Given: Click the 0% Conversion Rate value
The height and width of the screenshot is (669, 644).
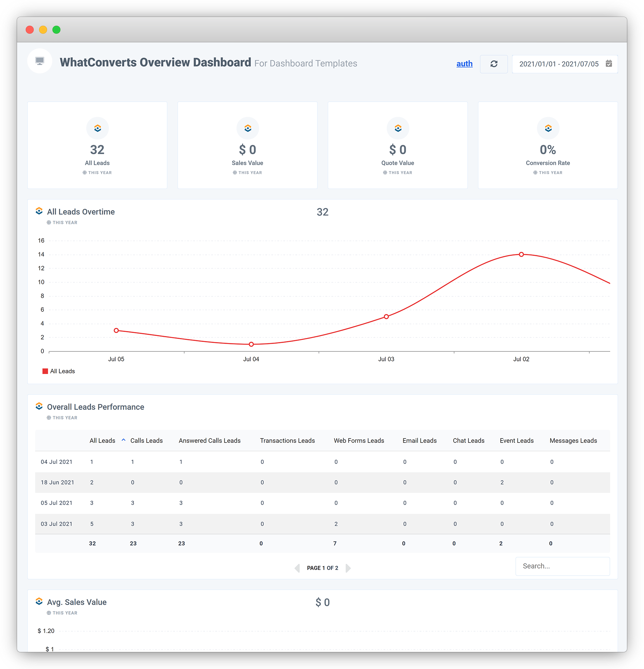Looking at the screenshot, I should [548, 149].
